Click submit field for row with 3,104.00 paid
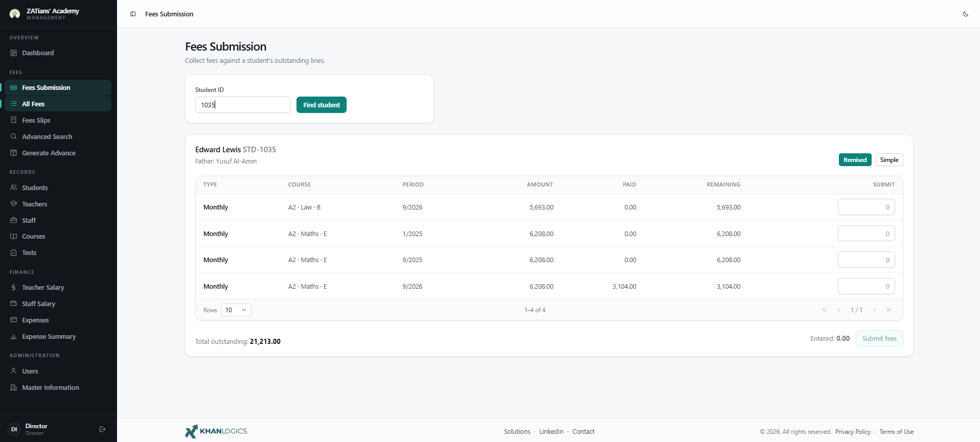Image resolution: width=980 pixels, height=442 pixels. (x=866, y=286)
